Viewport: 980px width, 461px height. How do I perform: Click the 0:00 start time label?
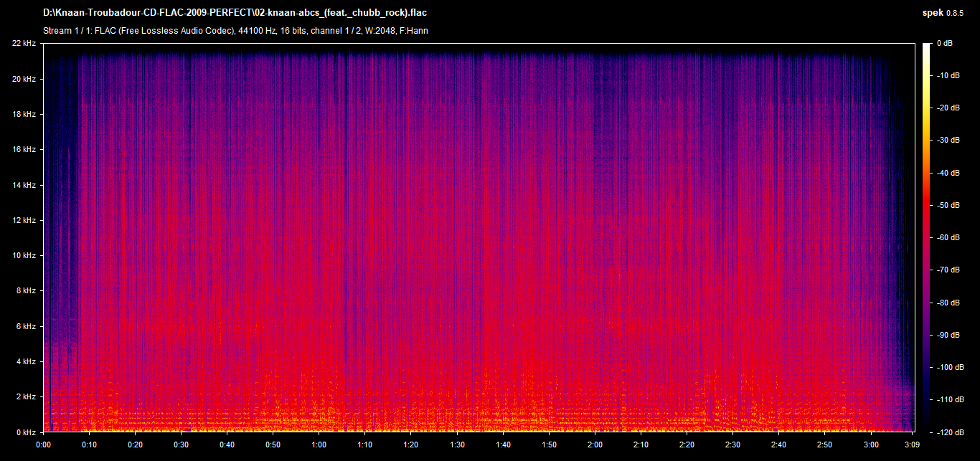(x=43, y=444)
